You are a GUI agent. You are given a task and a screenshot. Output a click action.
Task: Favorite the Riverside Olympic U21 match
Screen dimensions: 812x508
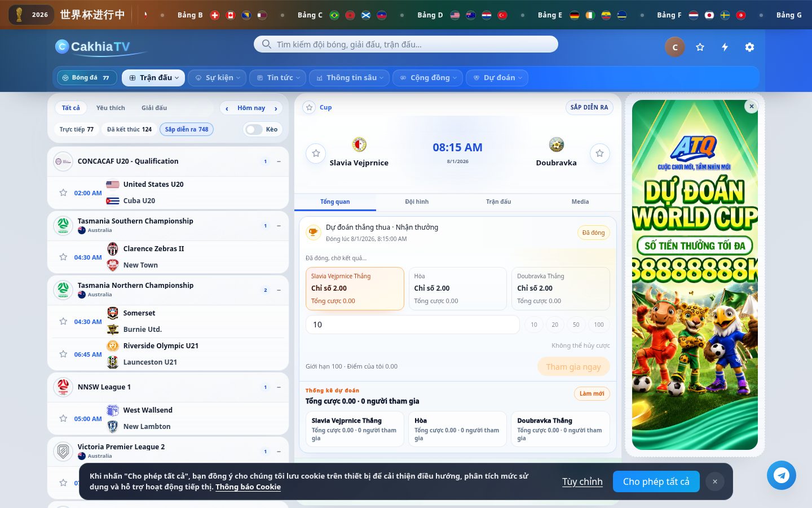tap(63, 354)
